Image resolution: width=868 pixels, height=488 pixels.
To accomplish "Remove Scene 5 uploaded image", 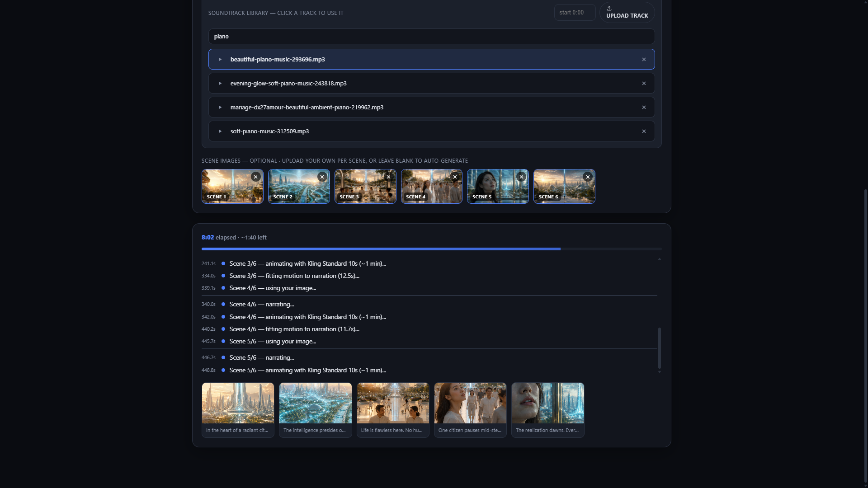I will pyautogui.click(x=522, y=177).
